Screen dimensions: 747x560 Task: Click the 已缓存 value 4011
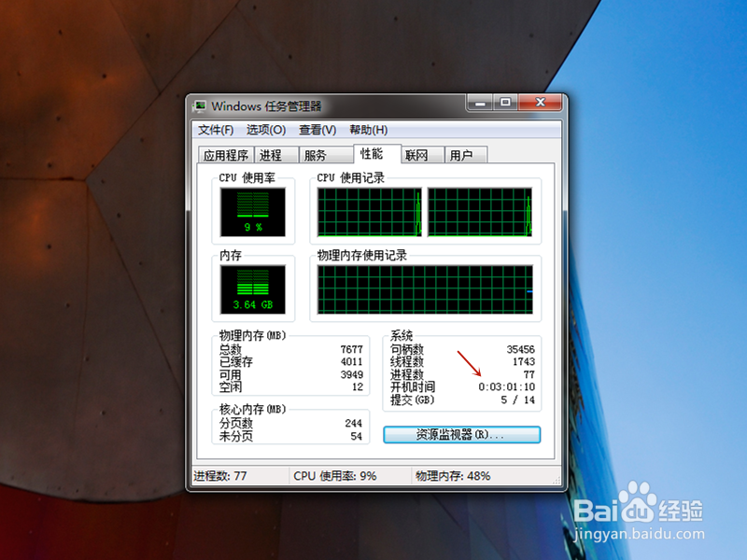tap(352, 361)
